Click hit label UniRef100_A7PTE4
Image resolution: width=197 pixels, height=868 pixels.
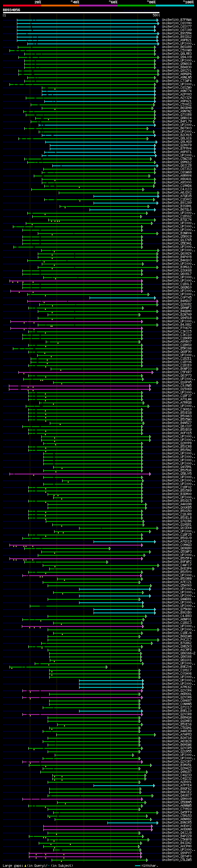click(177, 785)
